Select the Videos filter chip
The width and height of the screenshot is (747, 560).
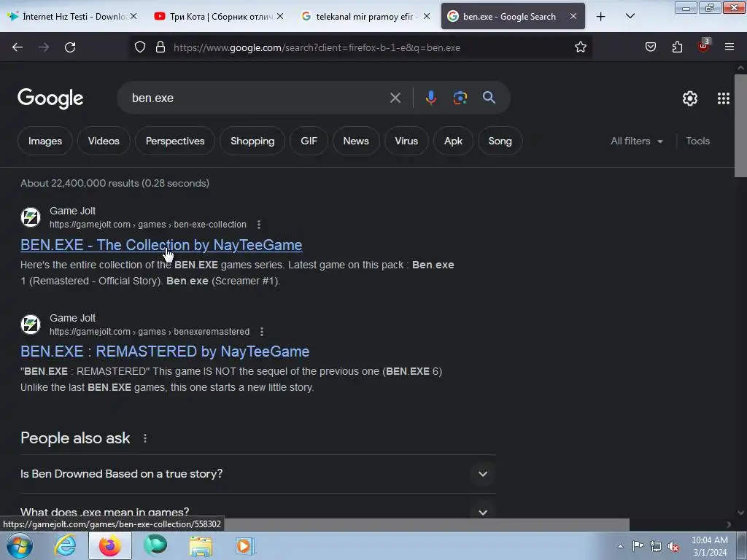(104, 141)
